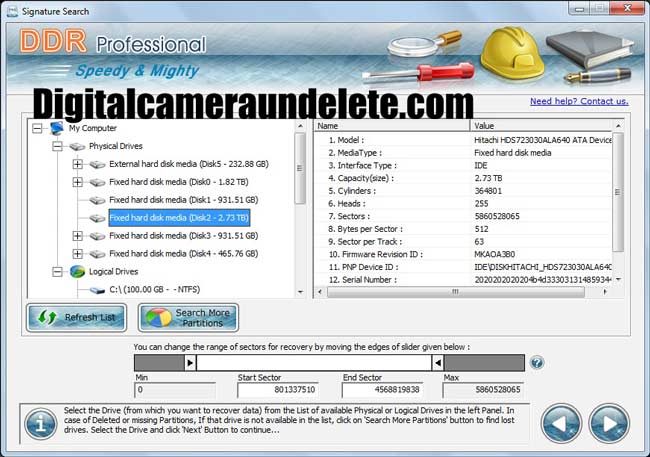
Task: Click the Min sector field
Action: 175,390
